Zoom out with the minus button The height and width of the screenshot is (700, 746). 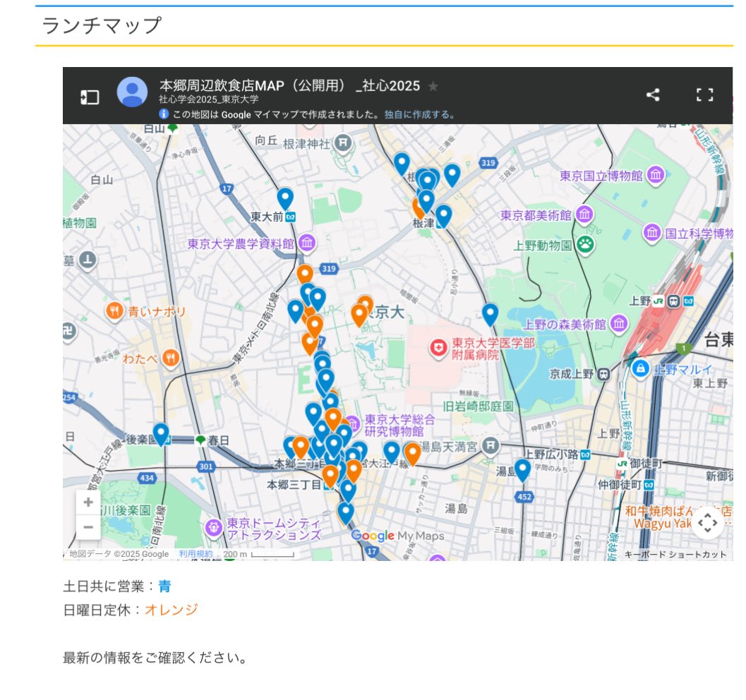coord(88,527)
